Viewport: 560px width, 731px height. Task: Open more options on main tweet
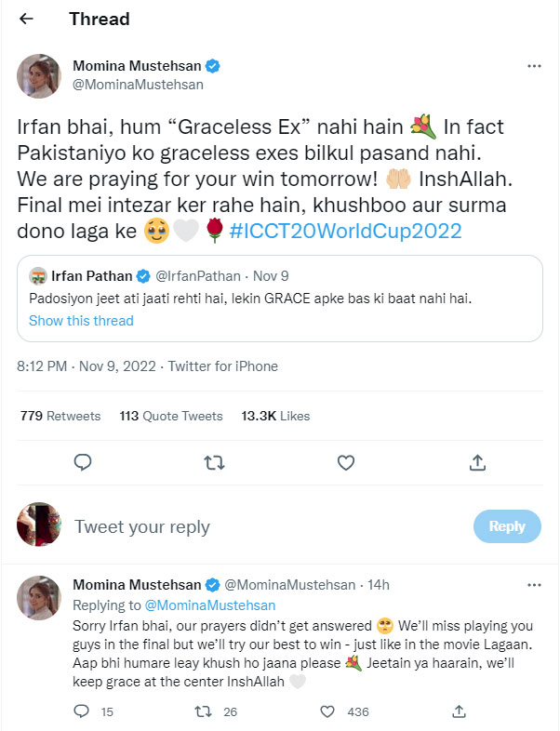click(534, 67)
